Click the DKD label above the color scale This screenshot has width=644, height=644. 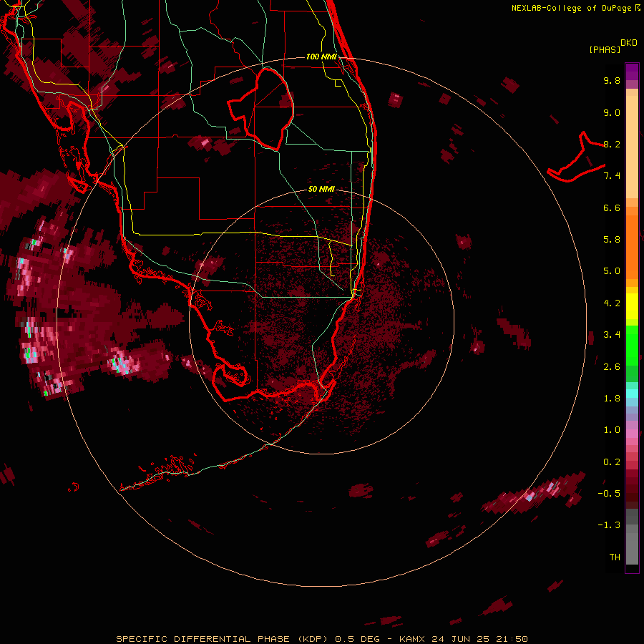click(629, 42)
